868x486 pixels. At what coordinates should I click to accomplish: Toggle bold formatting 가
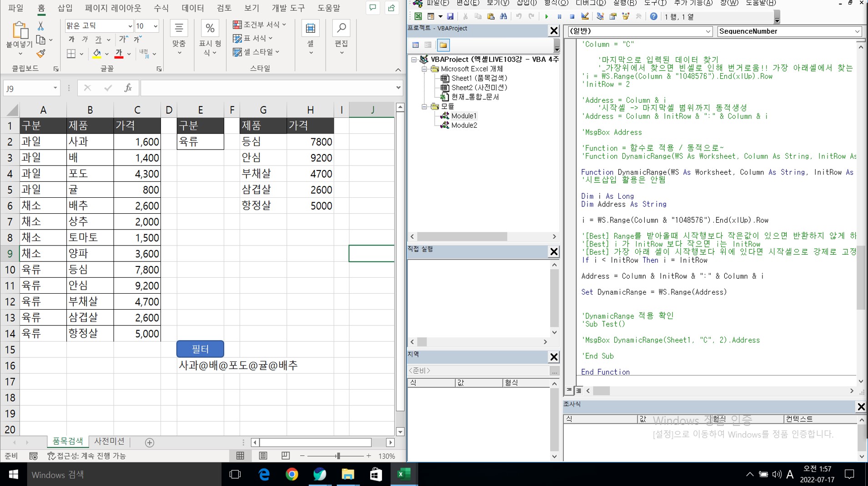point(71,40)
